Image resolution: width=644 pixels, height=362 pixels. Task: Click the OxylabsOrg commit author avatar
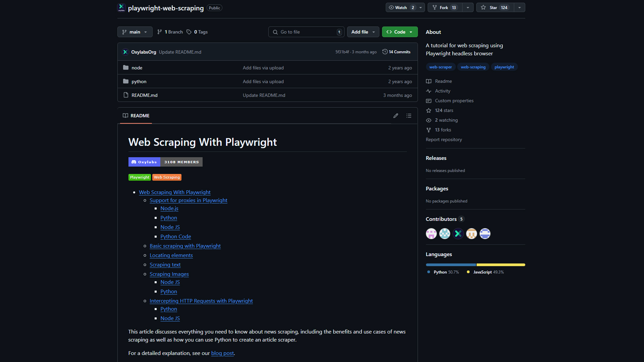click(125, 52)
